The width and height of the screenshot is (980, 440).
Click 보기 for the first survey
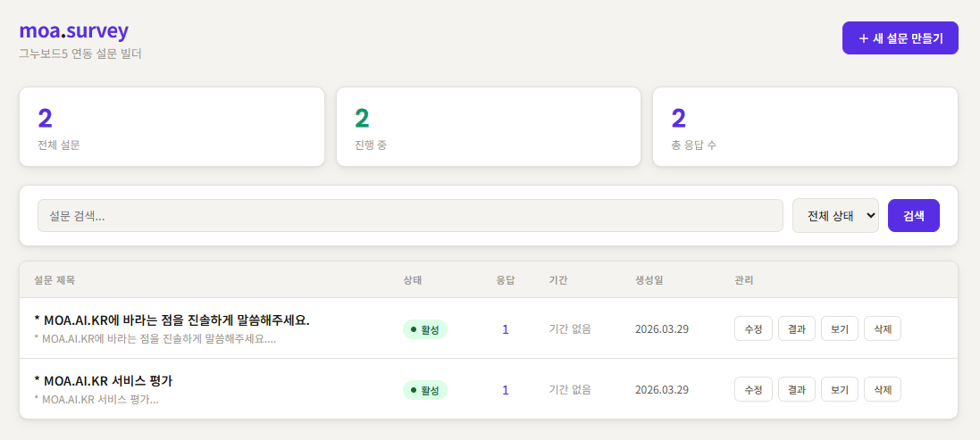[x=839, y=329]
